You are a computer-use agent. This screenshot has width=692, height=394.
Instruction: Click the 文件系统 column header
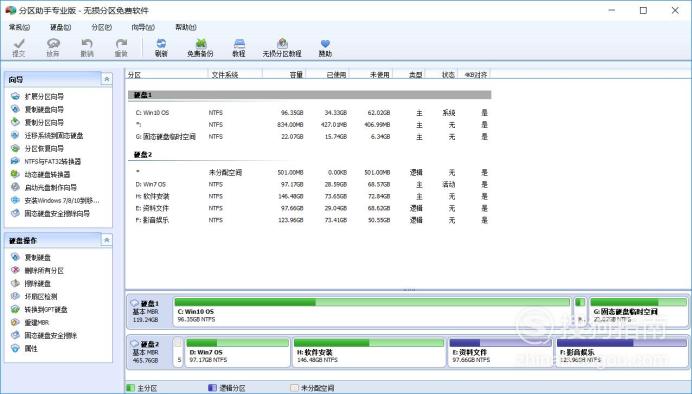coord(235,75)
